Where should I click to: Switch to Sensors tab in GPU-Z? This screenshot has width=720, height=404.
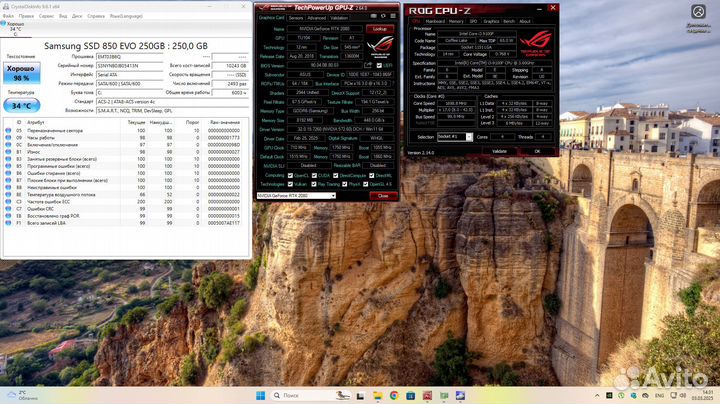pos(296,18)
